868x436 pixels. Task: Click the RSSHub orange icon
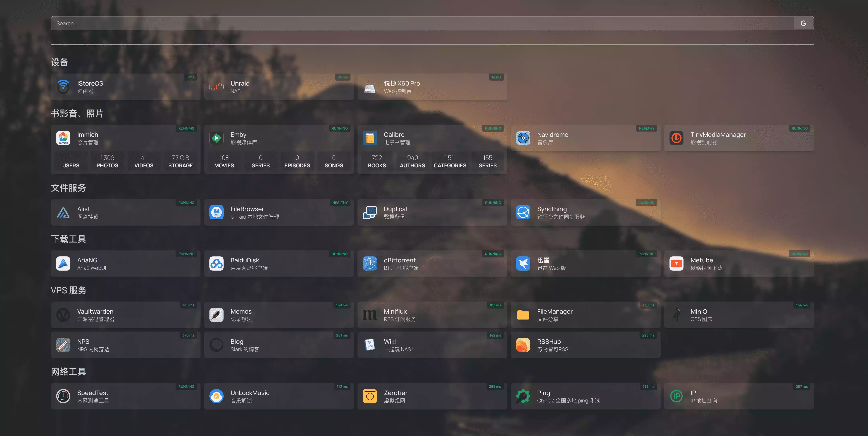(x=523, y=345)
